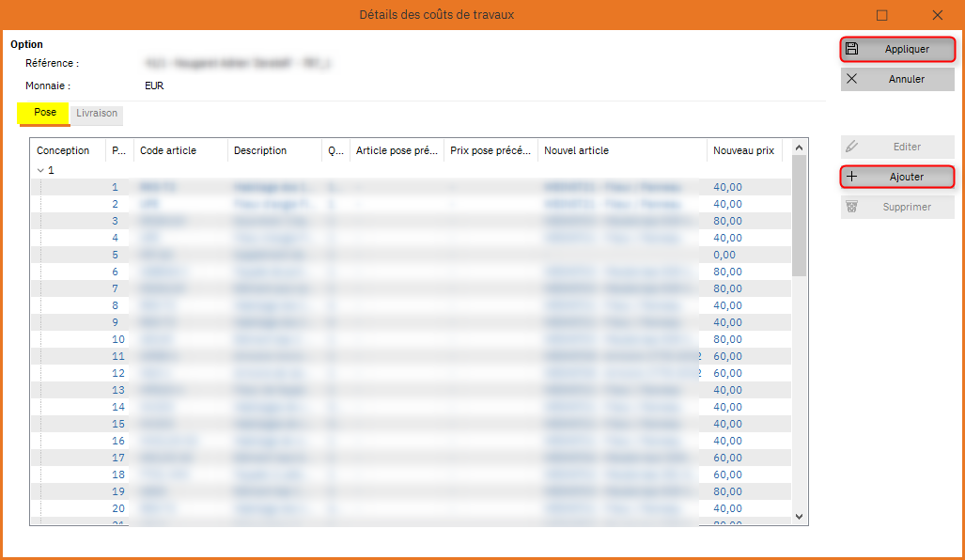Image resolution: width=965 pixels, height=560 pixels.
Task: Click the table vertical scrollbar thumb
Action: pyautogui.click(x=799, y=215)
